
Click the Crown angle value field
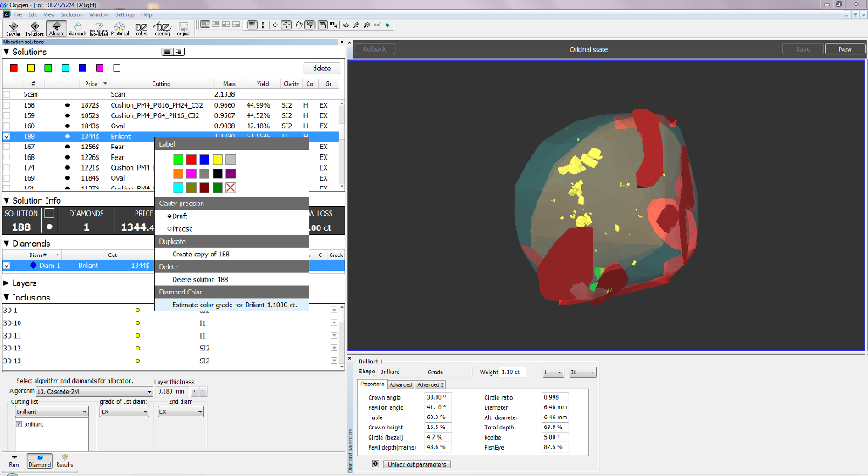(x=436, y=397)
